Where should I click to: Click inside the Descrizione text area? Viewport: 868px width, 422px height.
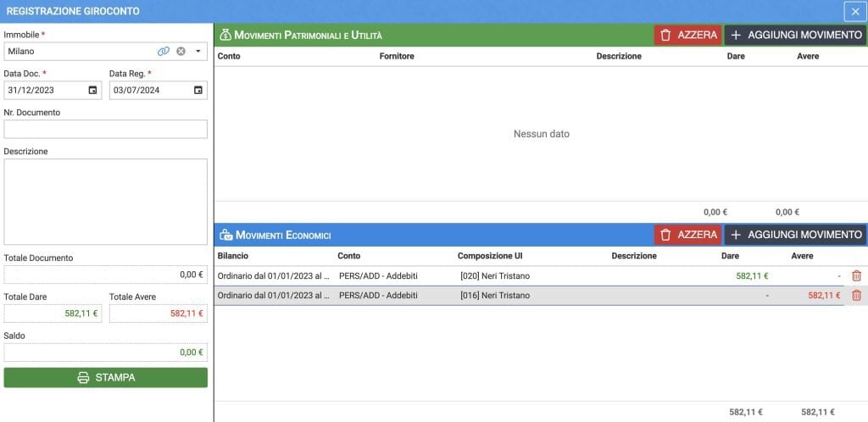(x=105, y=201)
